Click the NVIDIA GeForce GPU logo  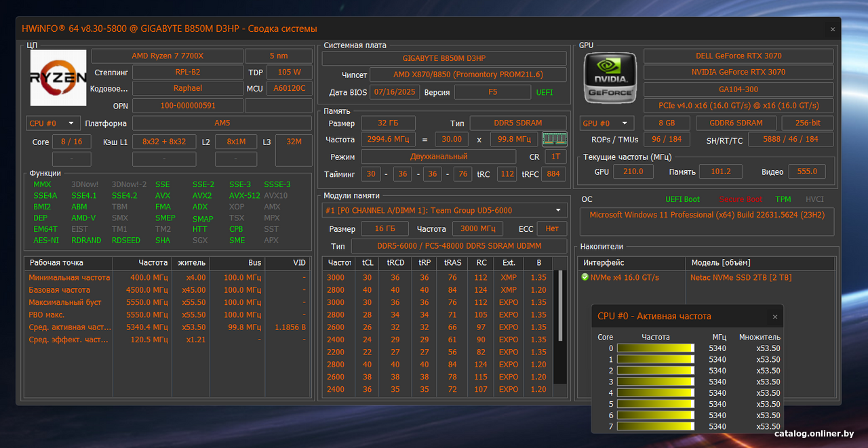click(610, 79)
